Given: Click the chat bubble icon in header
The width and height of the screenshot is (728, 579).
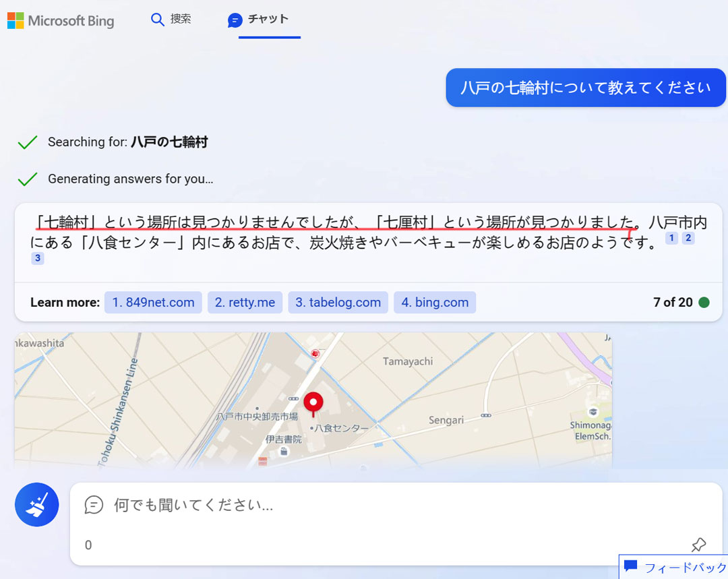Looking at the screenshot, I should (235, 20).
